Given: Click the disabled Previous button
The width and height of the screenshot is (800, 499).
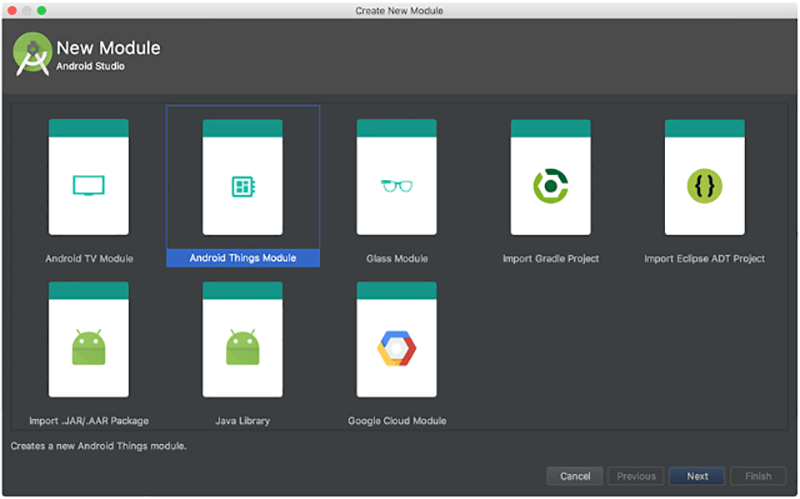Looking at the screenshot, I should (636, 476).
